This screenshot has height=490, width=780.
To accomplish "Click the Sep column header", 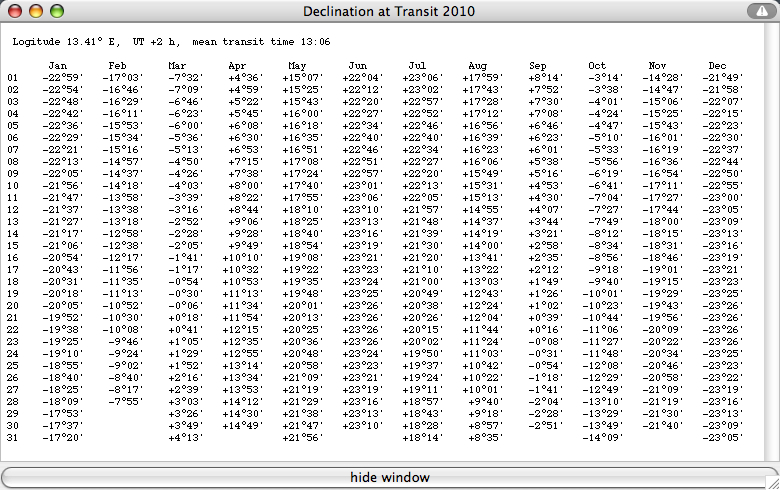I will tap(537, 66).
